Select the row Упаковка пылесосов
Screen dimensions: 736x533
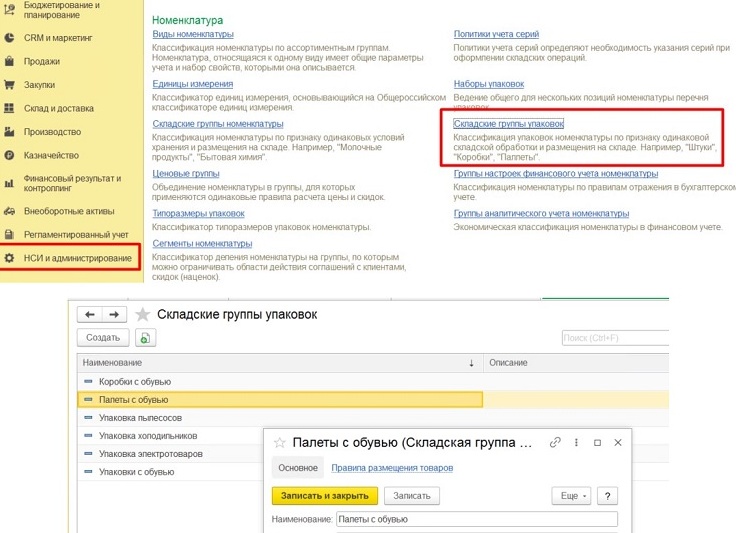[x=373, y=418]
